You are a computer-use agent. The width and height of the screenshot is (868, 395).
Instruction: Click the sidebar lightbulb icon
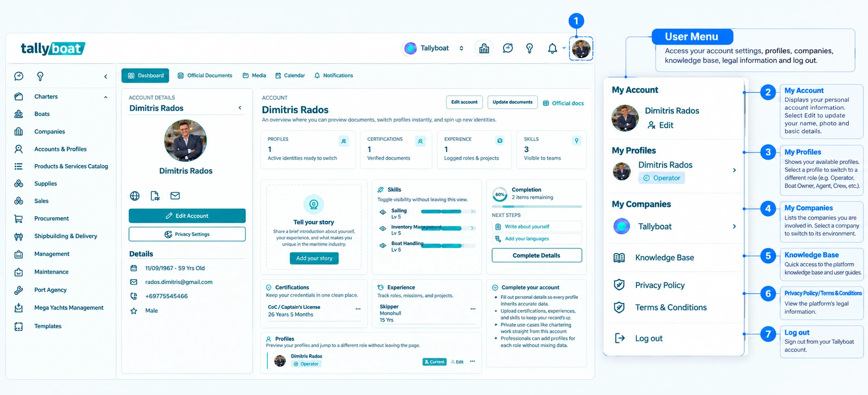tap(40, 76)
